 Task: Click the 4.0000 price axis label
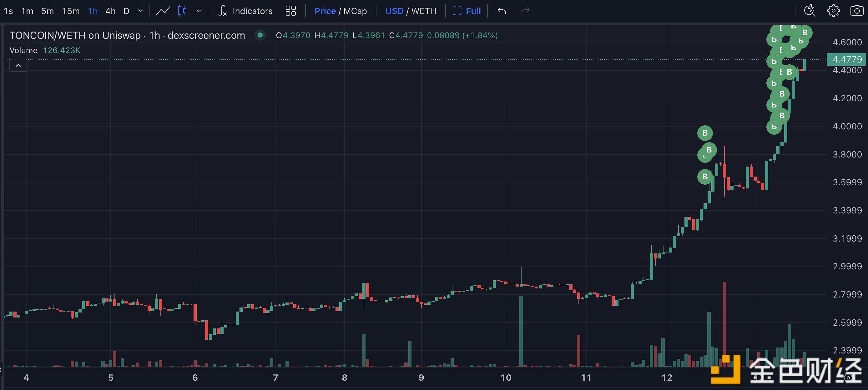click(847, 126)
